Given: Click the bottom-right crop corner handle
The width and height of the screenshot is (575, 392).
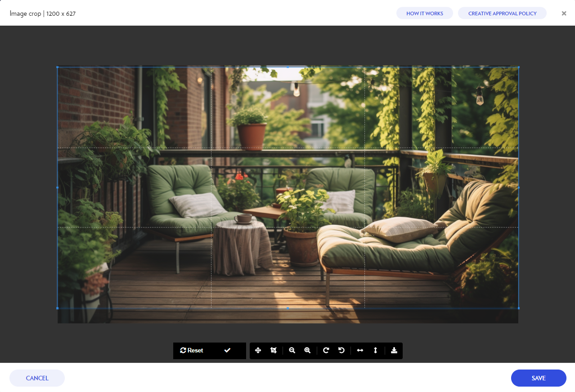Looking at the screenshot, I should point(518,308).
